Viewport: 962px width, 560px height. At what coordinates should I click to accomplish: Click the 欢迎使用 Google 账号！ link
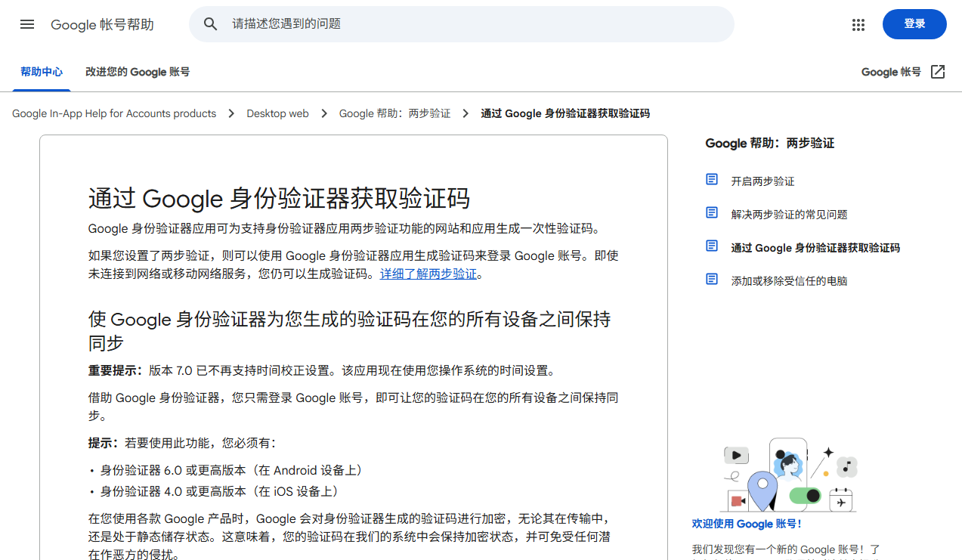tap(747, 524)
